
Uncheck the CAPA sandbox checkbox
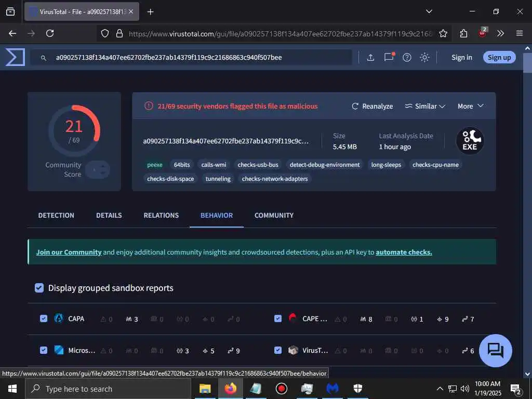click(x=44, y=318)
